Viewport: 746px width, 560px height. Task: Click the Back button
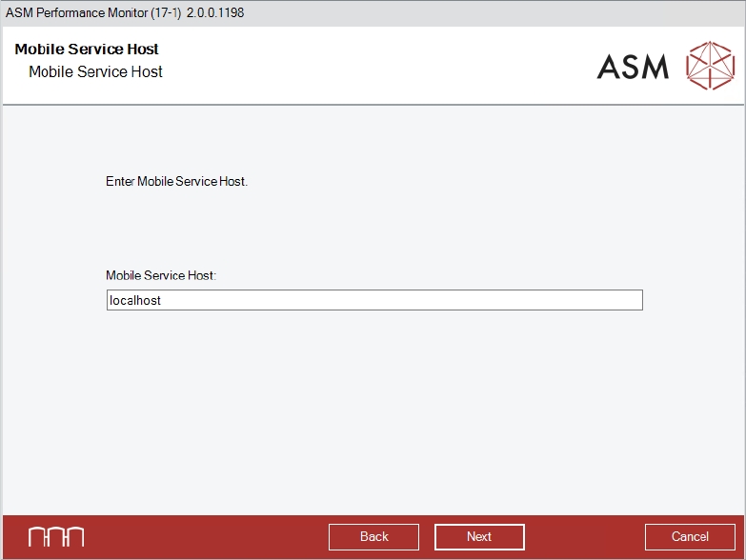(373, 537)
